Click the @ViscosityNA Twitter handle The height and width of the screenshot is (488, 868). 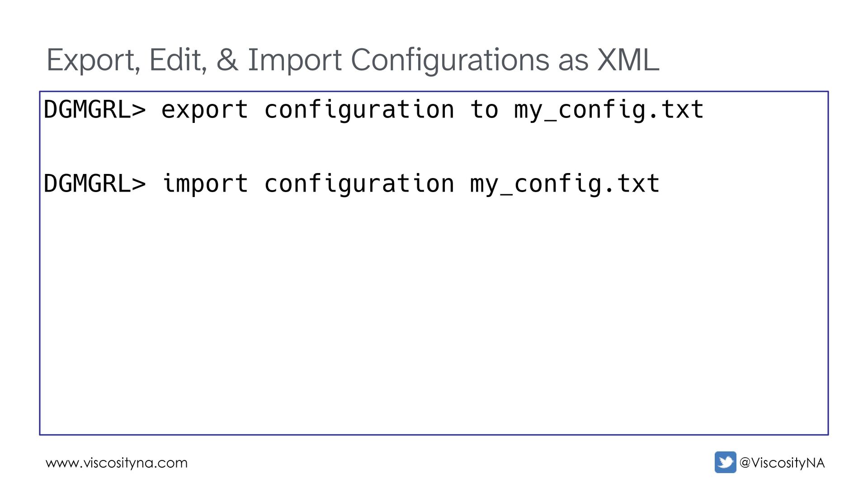coord(782,463)
